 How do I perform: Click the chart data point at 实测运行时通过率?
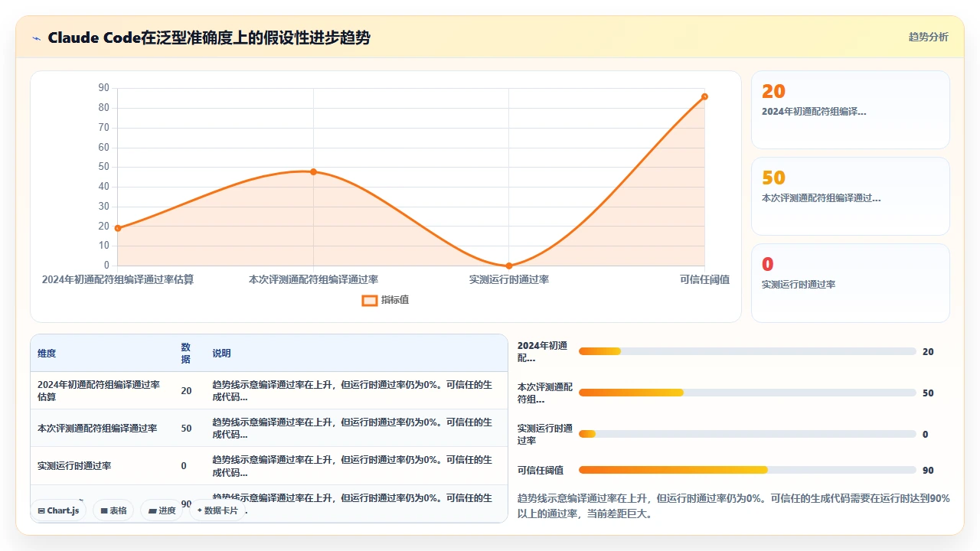pos(509,266)
